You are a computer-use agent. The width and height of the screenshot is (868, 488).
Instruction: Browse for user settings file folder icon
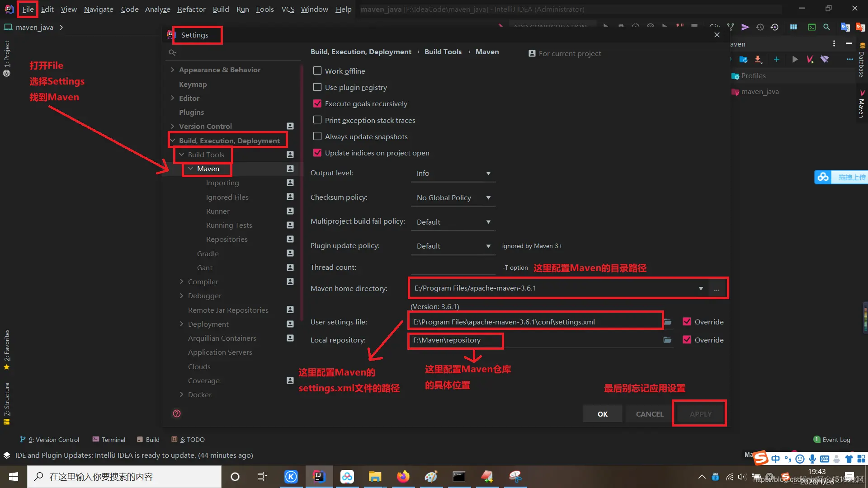[x=667, y=322]
